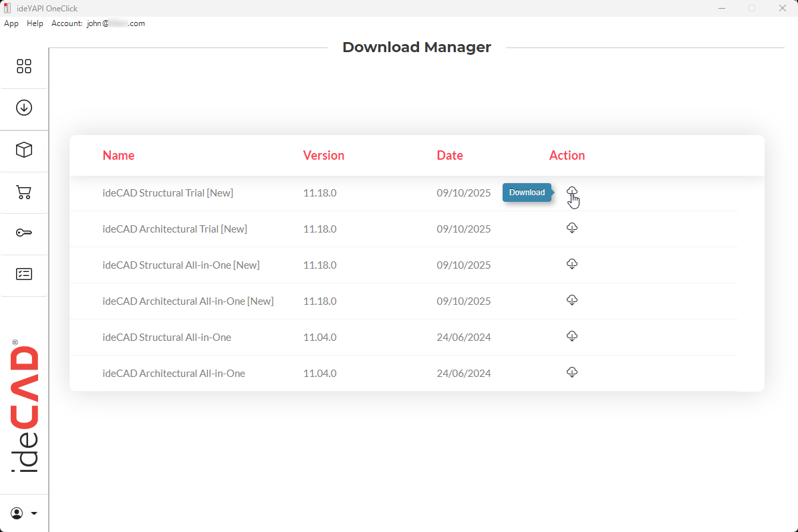Click the Download Manager page title
Image resolution: width=798 pixels, height=532 pixels.
pyautogui.click(x=416, y=47)
